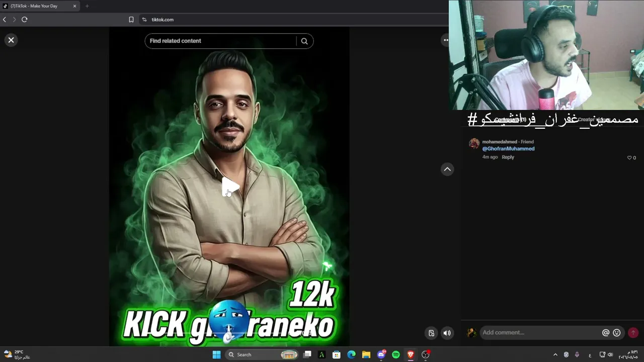The image size is (644, 362).
Task: Show hidden system tray icons
Action: 555,354
